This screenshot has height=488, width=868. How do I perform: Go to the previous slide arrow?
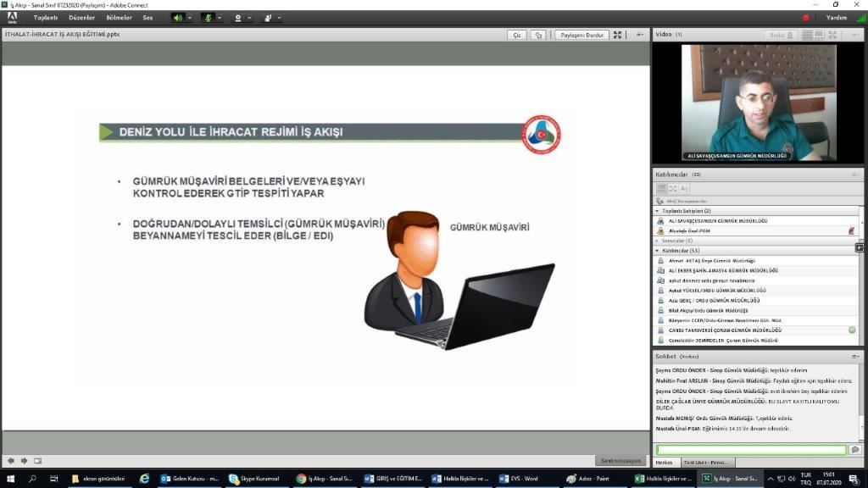click(x=11, y=461)
